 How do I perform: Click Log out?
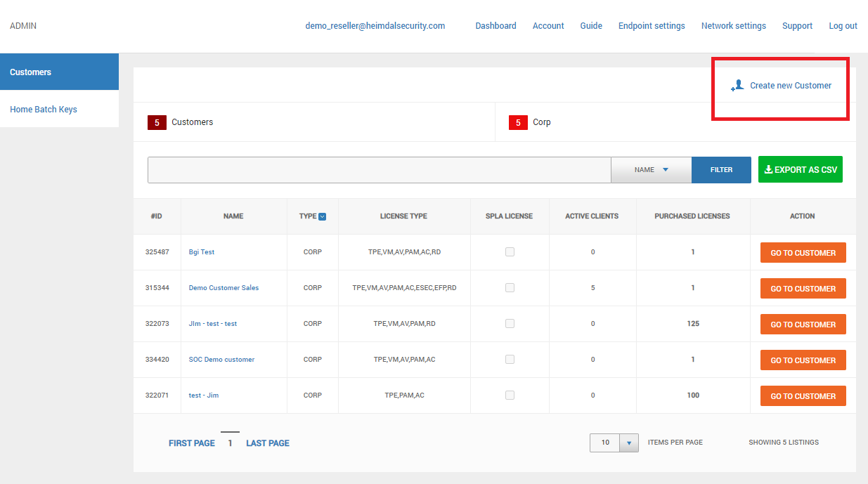point(843,26)
